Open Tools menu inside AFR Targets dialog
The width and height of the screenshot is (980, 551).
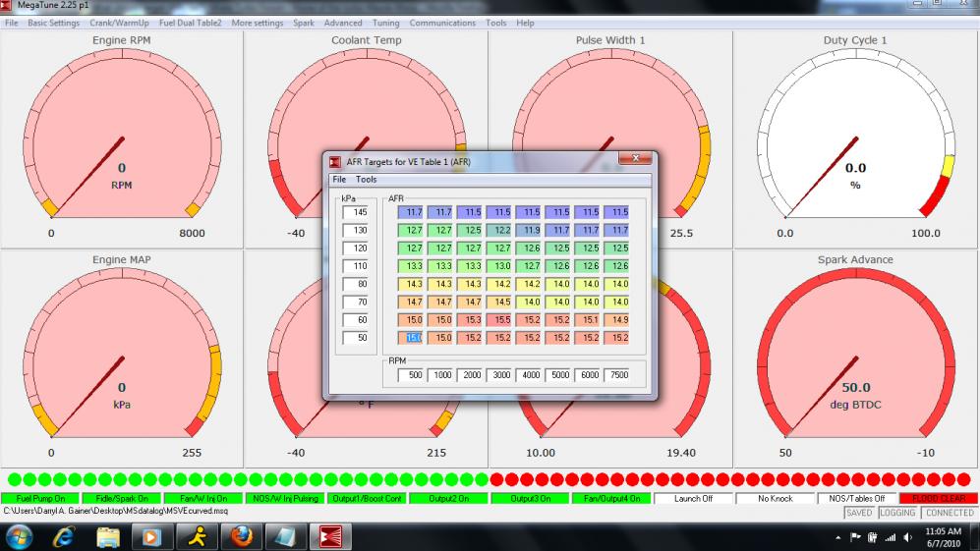[367, 180]
